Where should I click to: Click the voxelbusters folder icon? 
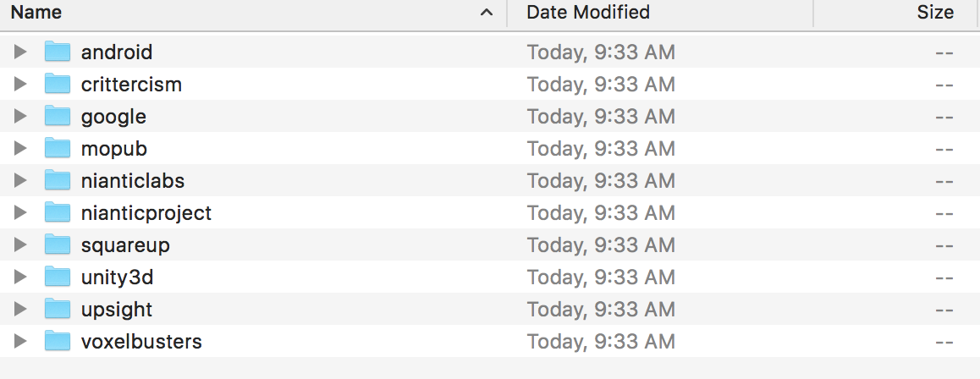[58, 341]
